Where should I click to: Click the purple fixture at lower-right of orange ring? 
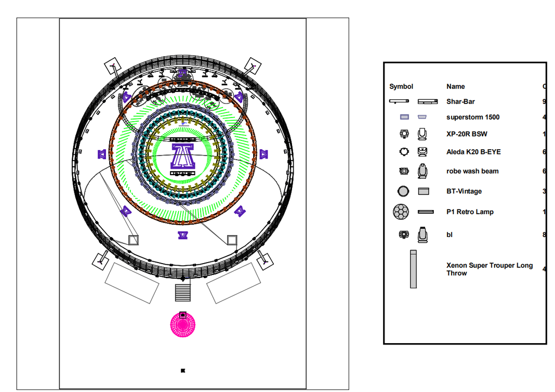(x=240, y=212)
